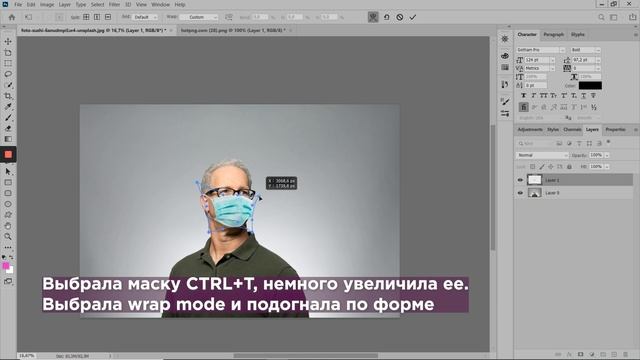Select the Quick Selection tool
This screenshot has height=360, width=640.
click(8, 85)
